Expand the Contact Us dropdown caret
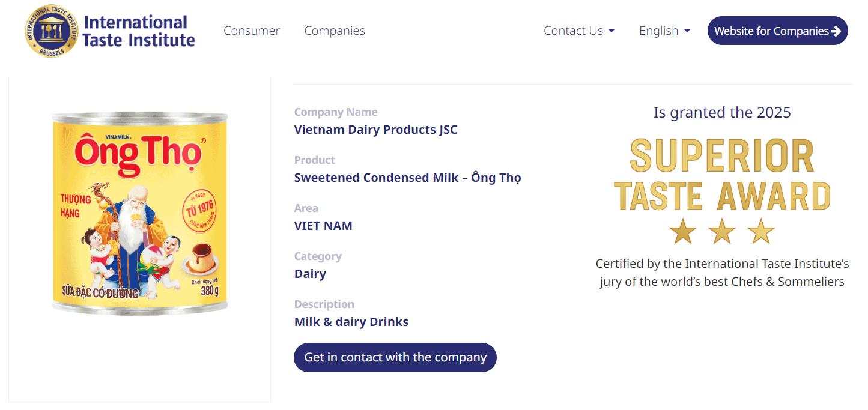 pos(612,31)
